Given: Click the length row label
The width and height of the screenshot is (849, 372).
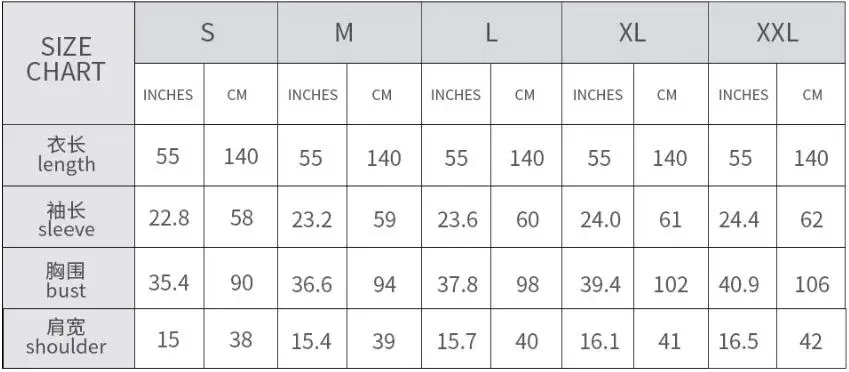Looking at the screenshot, I should point(68,155).
